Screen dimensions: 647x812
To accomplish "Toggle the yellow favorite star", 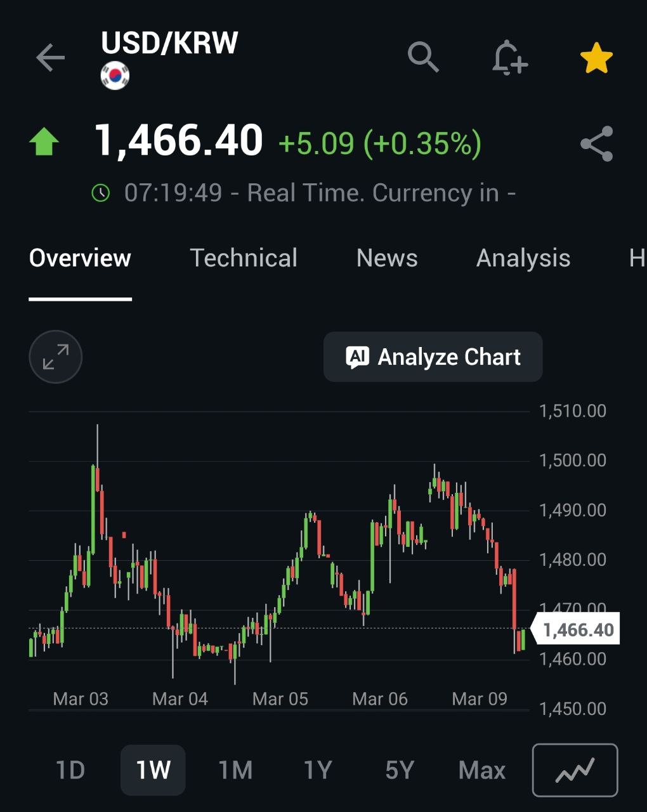I will tap(596, 58).
